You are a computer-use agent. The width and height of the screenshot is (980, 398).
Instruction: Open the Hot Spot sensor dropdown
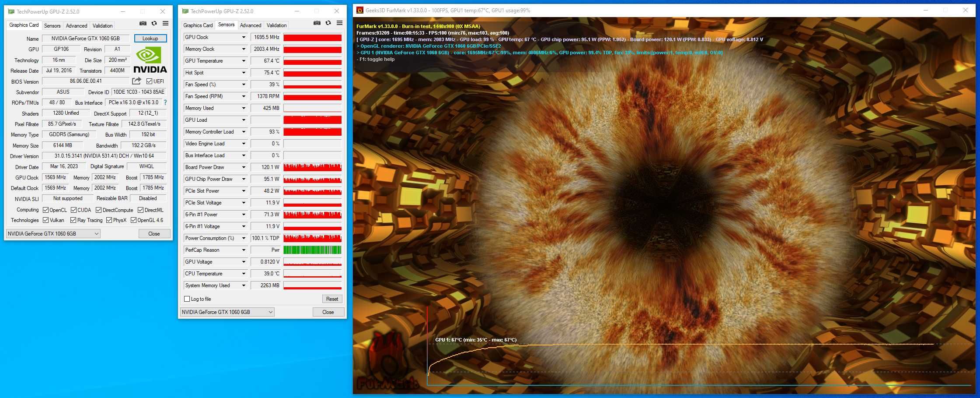tap(244, 73)
